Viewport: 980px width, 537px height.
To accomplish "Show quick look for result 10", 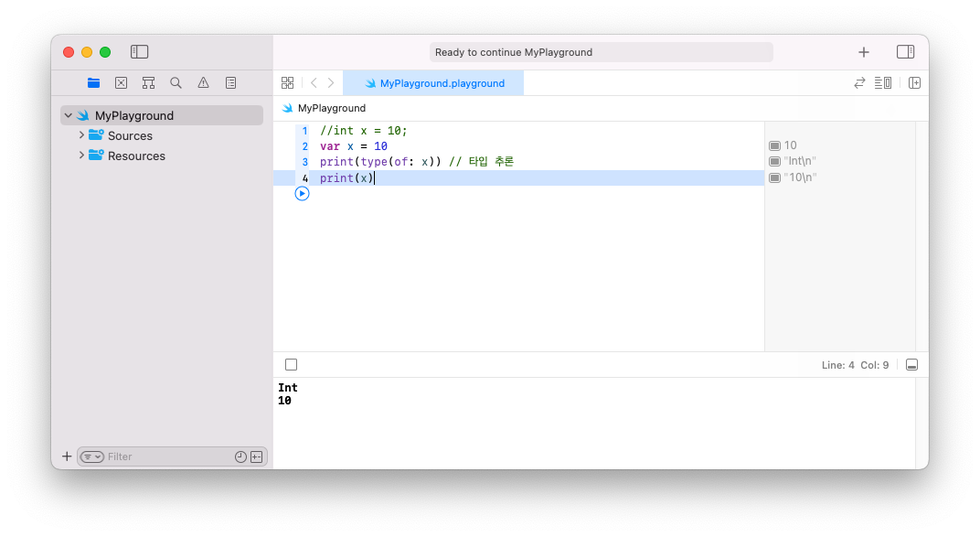I will [x=775, y=145].
